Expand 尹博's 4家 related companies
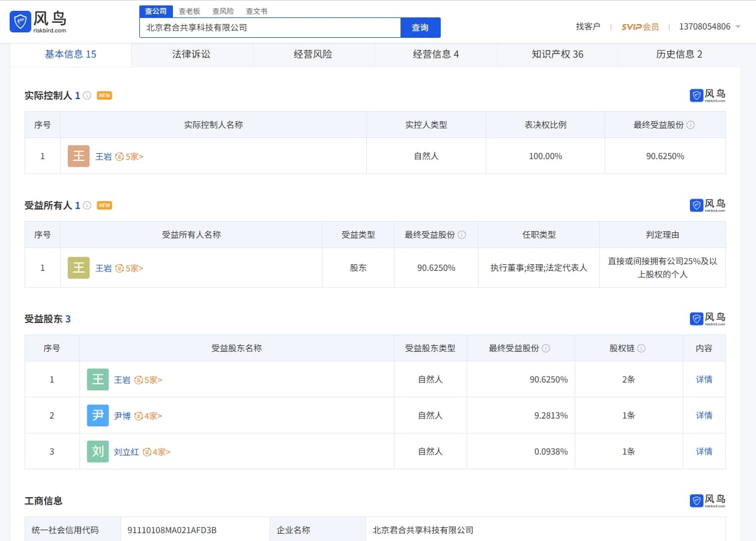 pos(148,416)
